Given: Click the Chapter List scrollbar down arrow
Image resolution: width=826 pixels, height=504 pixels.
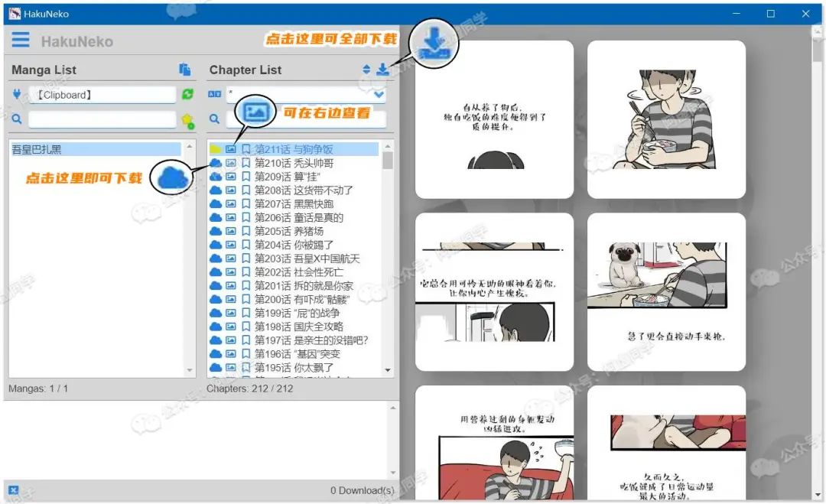Looking at the screenshot, I should 388,370.
